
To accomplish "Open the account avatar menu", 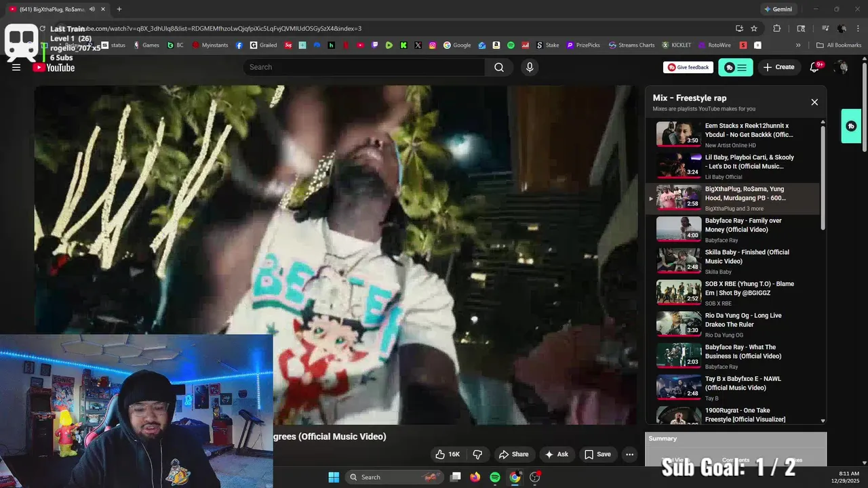I will coord(842,67).
